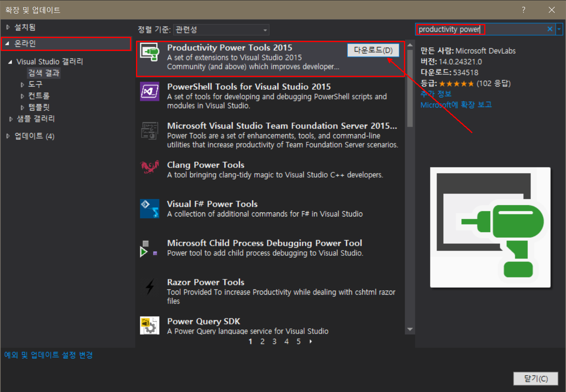Go to results page 2
The width and height of the screenshot is (566, 392).
point(262,341)
